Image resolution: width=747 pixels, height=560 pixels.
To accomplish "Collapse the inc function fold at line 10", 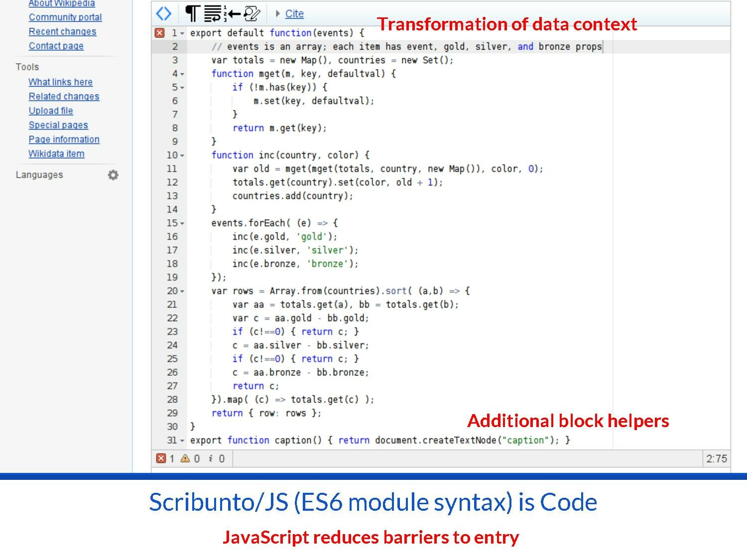I will 182,155.
